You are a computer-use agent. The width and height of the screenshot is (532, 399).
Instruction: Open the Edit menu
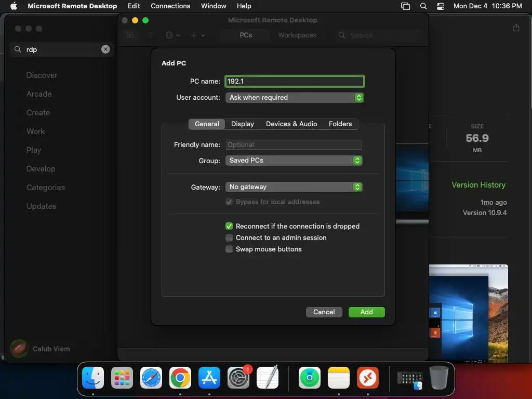pos(134,6)
